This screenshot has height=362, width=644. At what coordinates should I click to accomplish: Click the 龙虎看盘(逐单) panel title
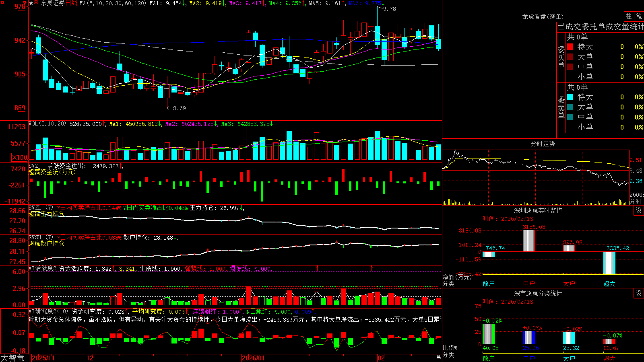[543, 16]
